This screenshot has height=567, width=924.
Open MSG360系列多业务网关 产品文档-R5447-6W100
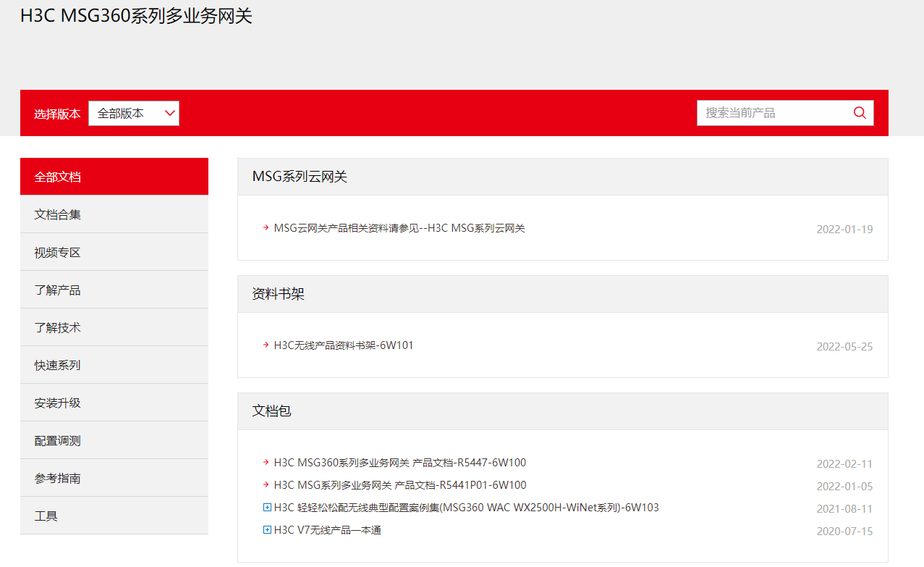[400, 463]
